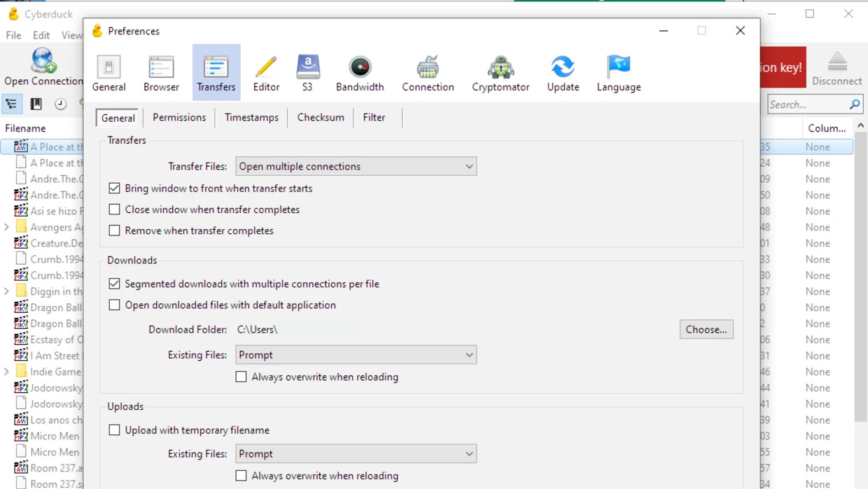This screenshot has width=868, height=489.
Task: Open Language preferences
Action: 619,73
